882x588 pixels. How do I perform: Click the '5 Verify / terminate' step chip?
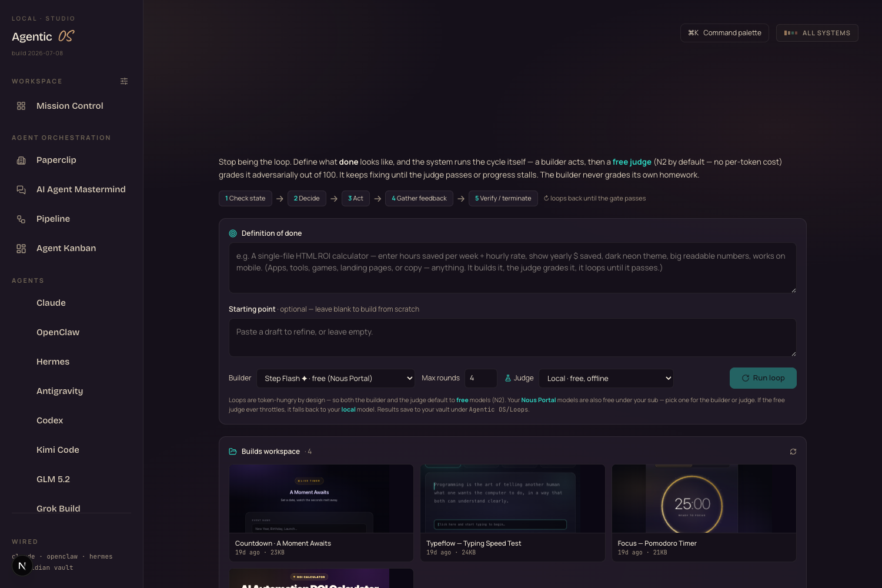[x=503, y=199]
